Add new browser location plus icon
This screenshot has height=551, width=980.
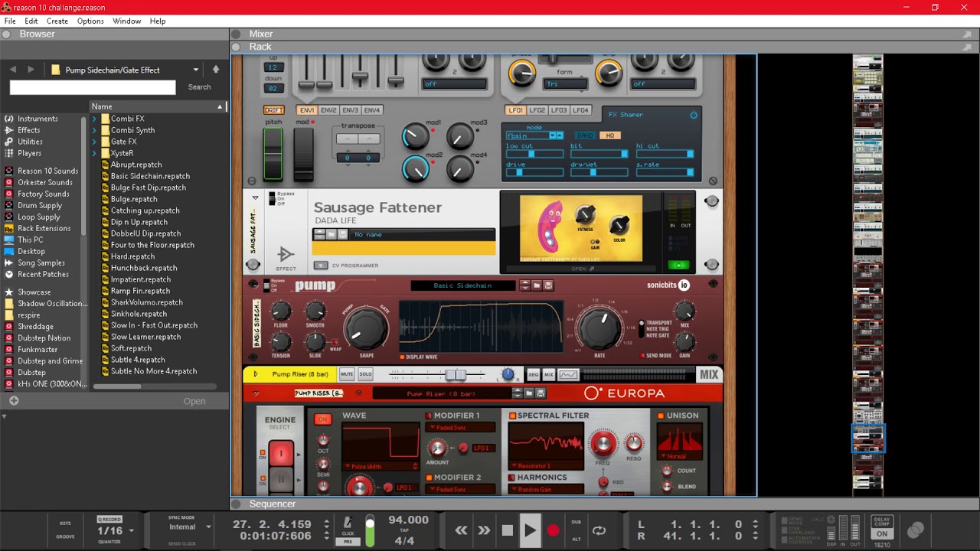pyautogui.click(x=14, y=400)
